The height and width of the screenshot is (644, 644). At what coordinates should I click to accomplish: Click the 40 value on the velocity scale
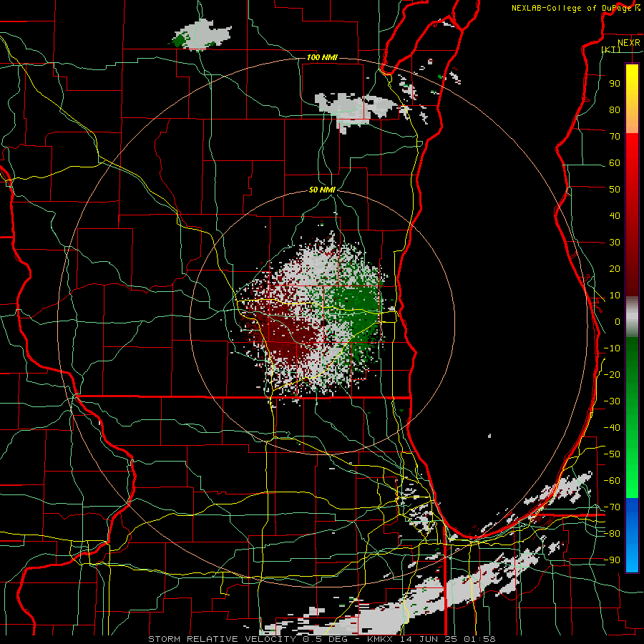click(615, 215)
